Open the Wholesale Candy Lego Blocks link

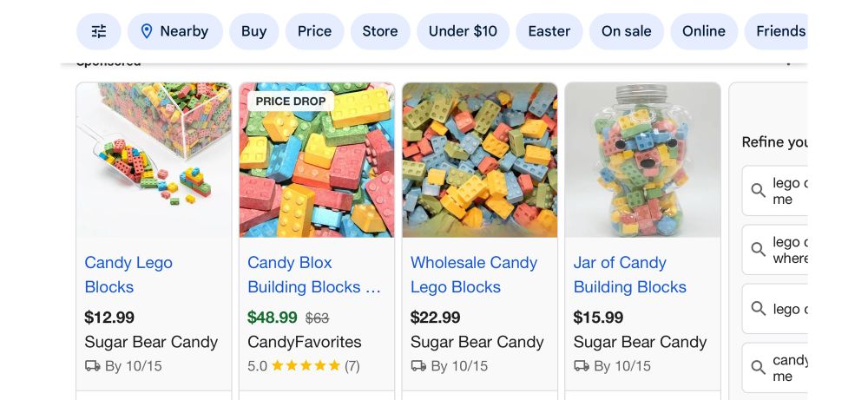click(x=473, y=274)
